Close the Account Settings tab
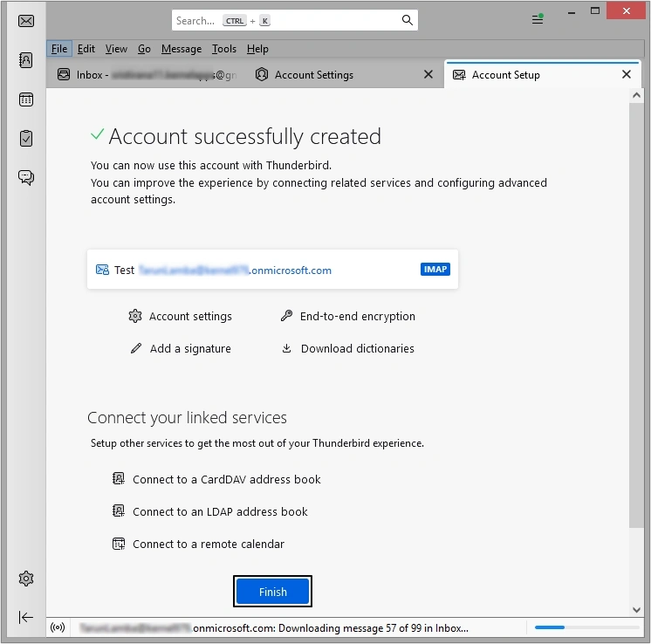The height and width of the screenshot is (644, 651). click(x=428, y=74)
